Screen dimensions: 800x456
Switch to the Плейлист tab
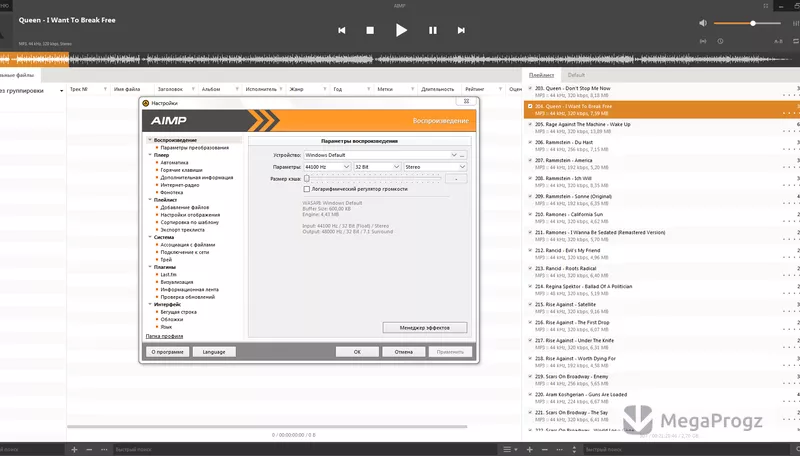pos(541,75)
